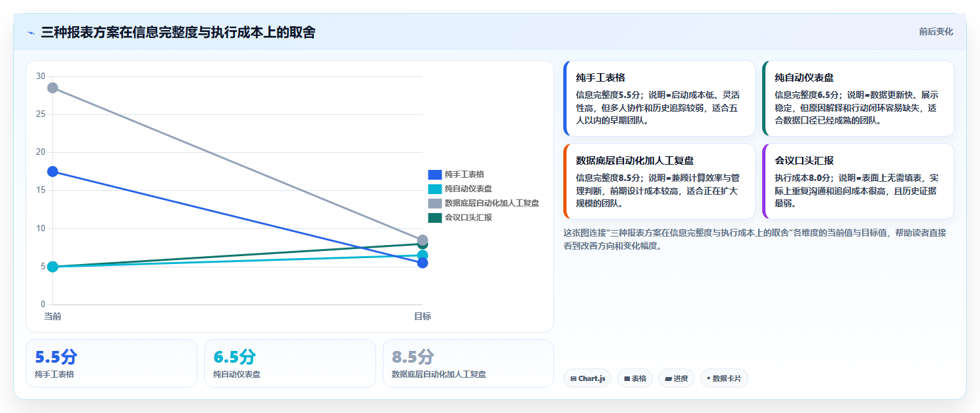This screenshot has width=980, height=413.
Task: Select the cyan data point at 当前
Action: (x=52, y=267)
